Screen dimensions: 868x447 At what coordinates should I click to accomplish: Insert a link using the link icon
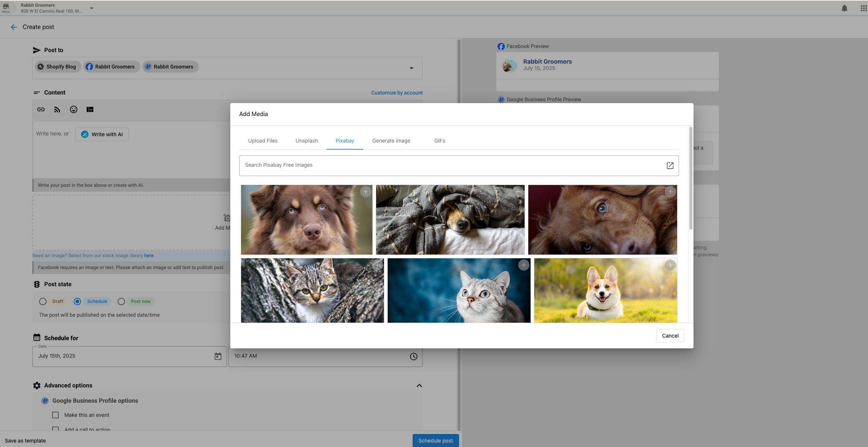(x=41, y=109)
